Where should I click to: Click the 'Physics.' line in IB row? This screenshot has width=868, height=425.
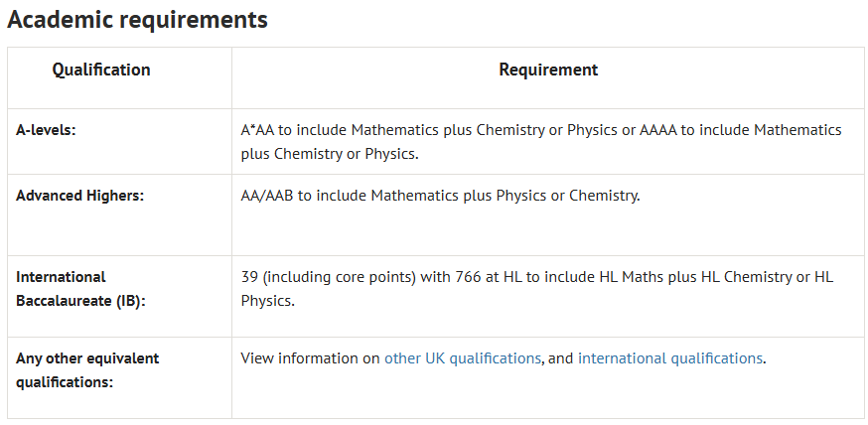click(x=268, y=302)
